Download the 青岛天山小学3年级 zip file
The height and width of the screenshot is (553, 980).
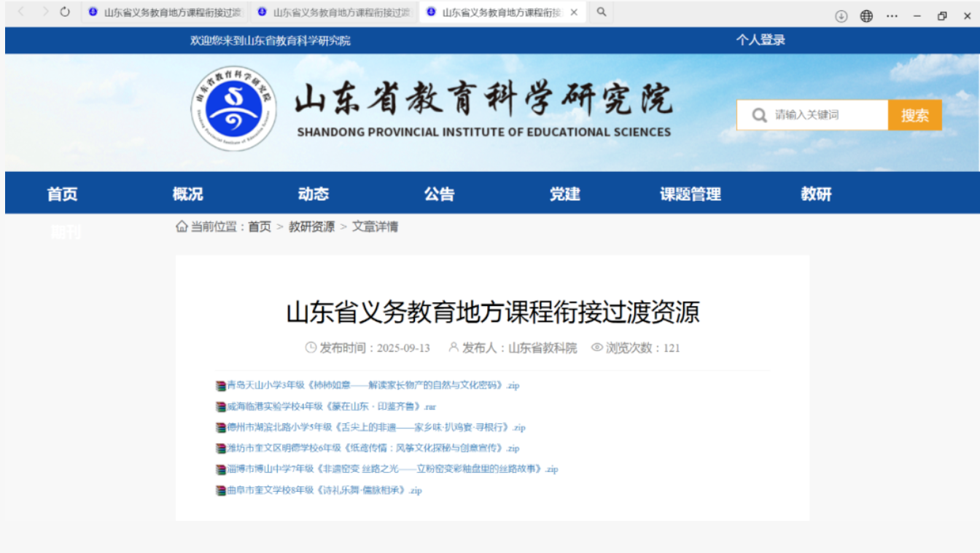(373, 385)
